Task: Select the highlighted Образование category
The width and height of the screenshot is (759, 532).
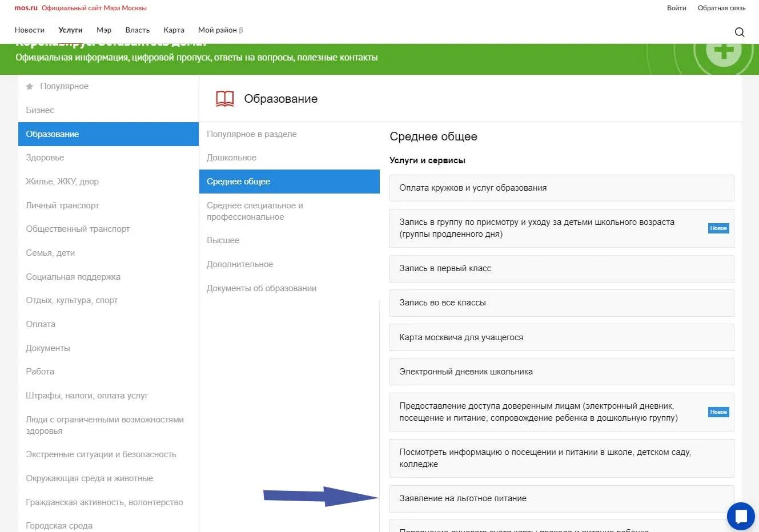Action: 109,134
